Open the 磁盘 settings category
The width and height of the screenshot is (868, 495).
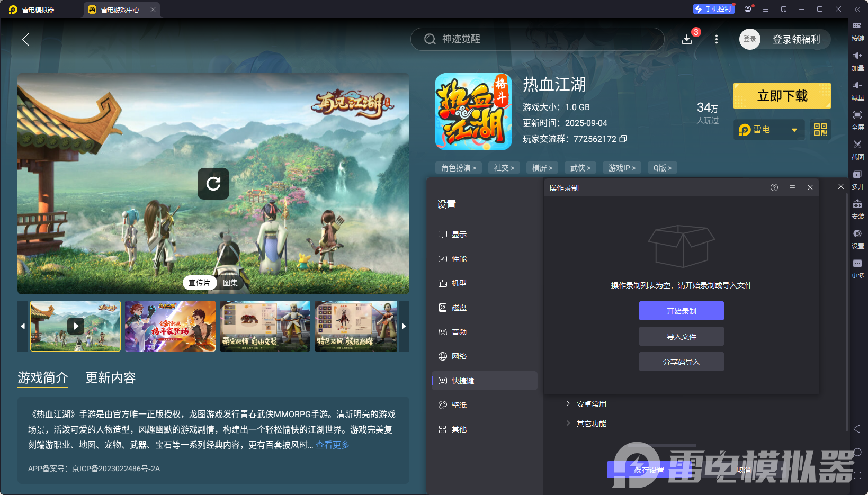click(485, 308)
